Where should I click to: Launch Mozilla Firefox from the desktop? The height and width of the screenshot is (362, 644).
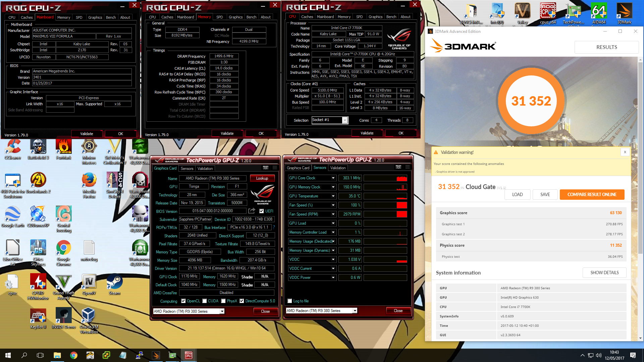point(89,185)
